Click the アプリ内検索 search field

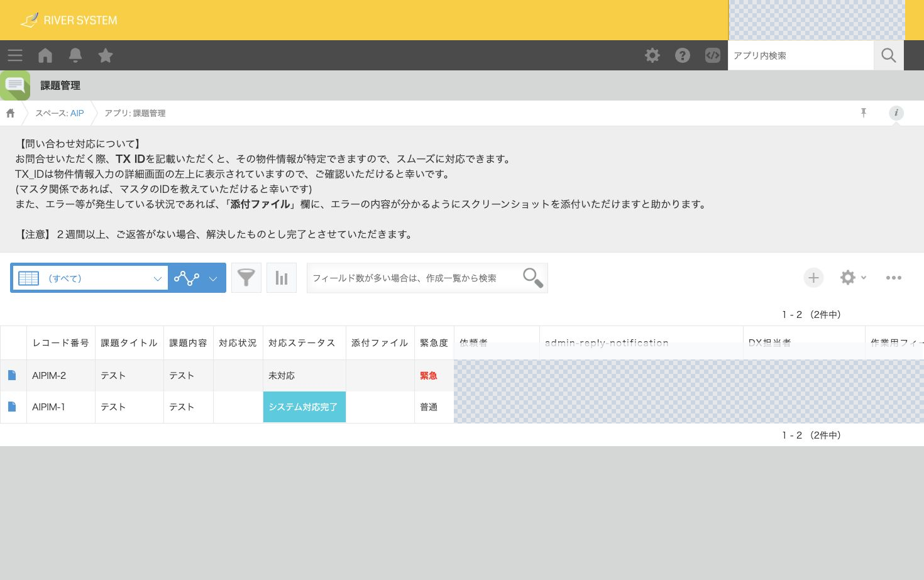tap(801, 55)
